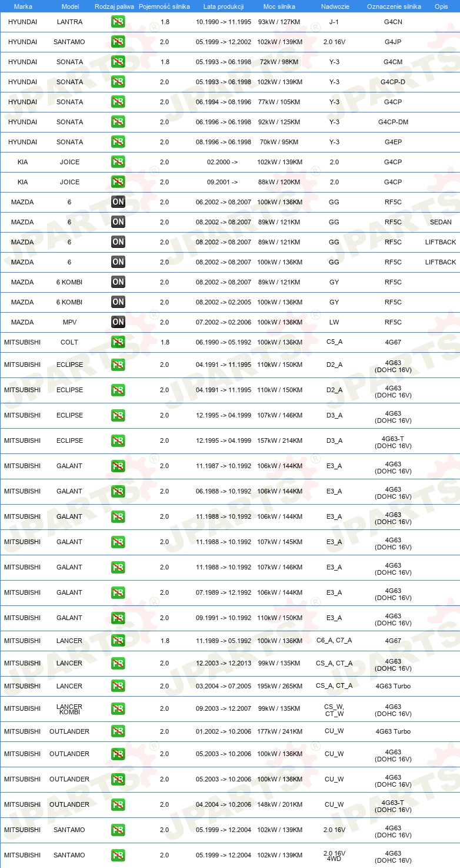Click the petrol icon for LANCER 1.8 4G67
460x868 pixels.
[x=118, y=641]
